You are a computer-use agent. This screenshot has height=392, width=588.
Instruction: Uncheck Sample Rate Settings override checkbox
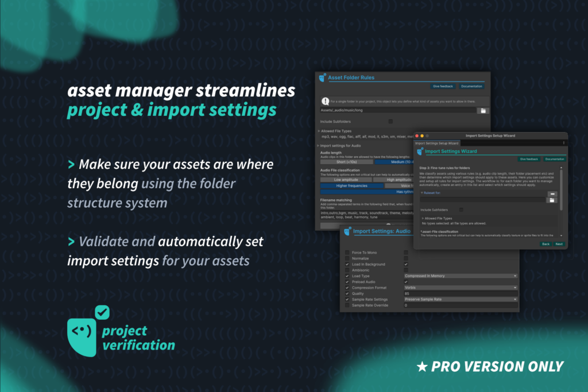pyautogui.click(x=347, y=300)
